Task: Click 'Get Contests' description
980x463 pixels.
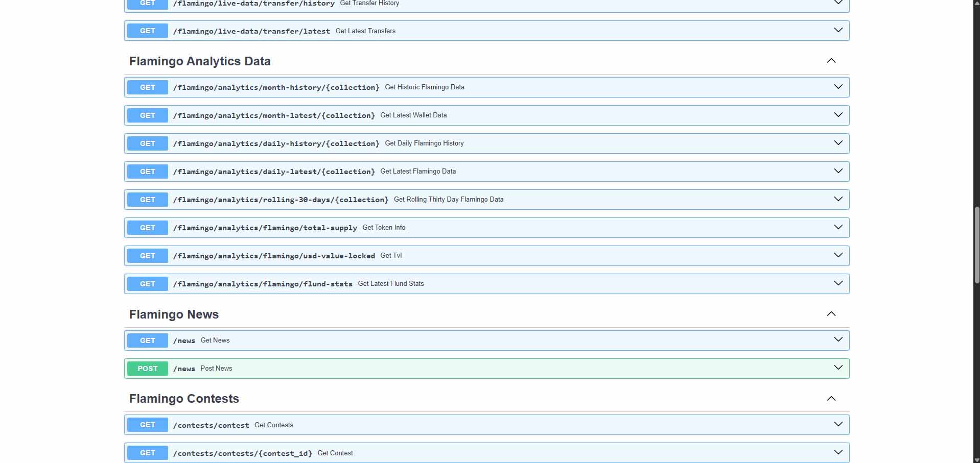Action: tap(274, 425)
